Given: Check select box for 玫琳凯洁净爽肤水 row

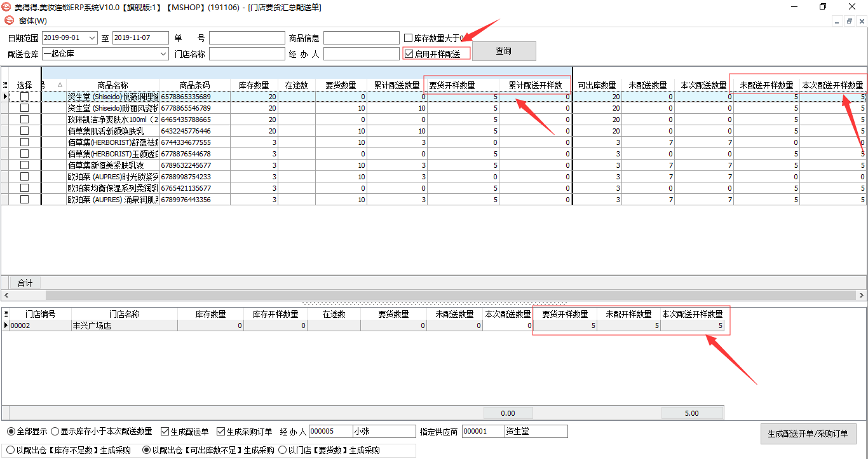Looking at the screenshot, I should [x=25, y=120].
